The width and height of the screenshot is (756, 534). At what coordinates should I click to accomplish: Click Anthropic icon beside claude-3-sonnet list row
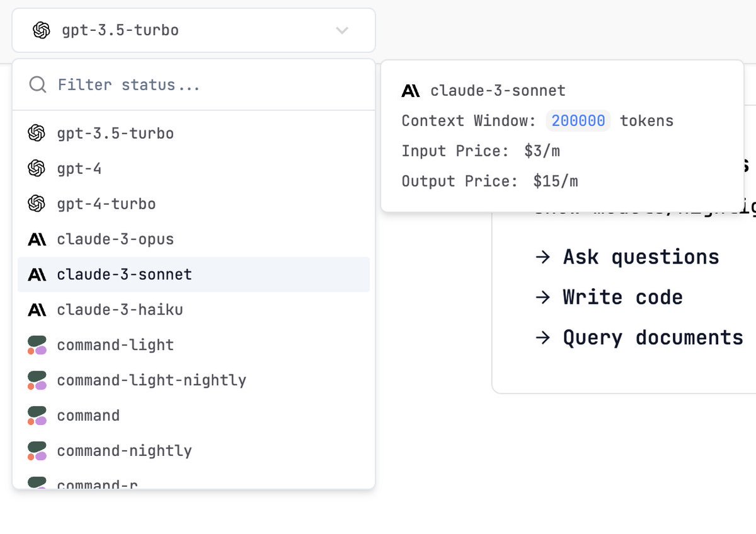tap(37, 275)
